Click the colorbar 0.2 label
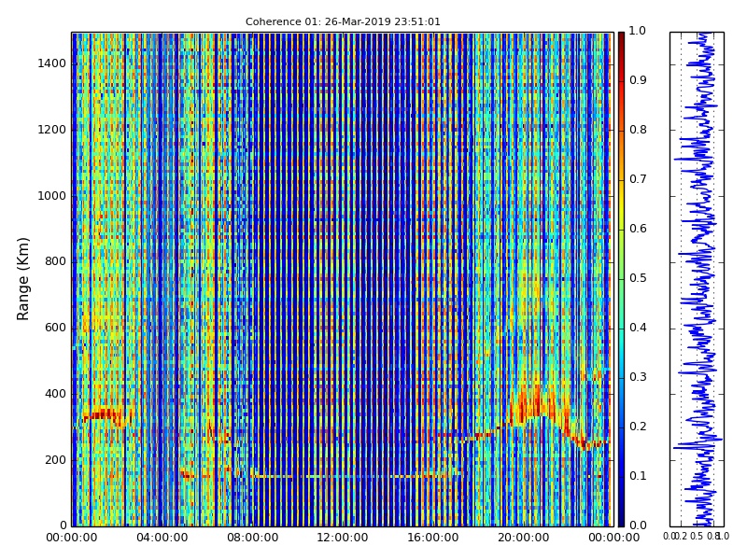 (x=638, y=427)
